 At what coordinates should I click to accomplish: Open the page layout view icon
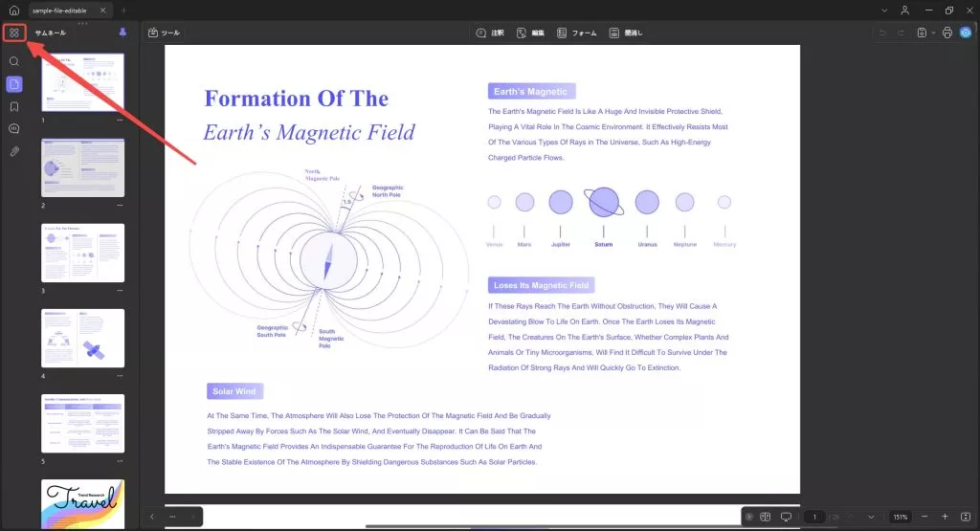click(765, 517)
